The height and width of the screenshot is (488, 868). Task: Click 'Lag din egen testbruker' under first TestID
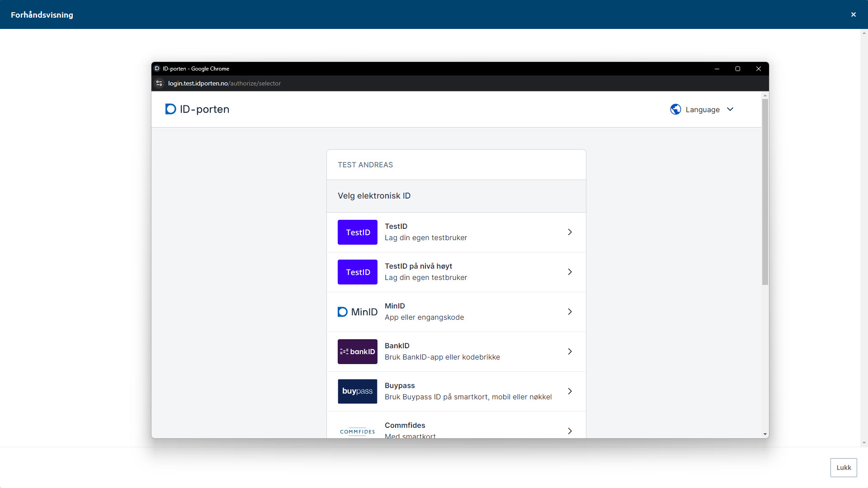click(x=426, y=237)
